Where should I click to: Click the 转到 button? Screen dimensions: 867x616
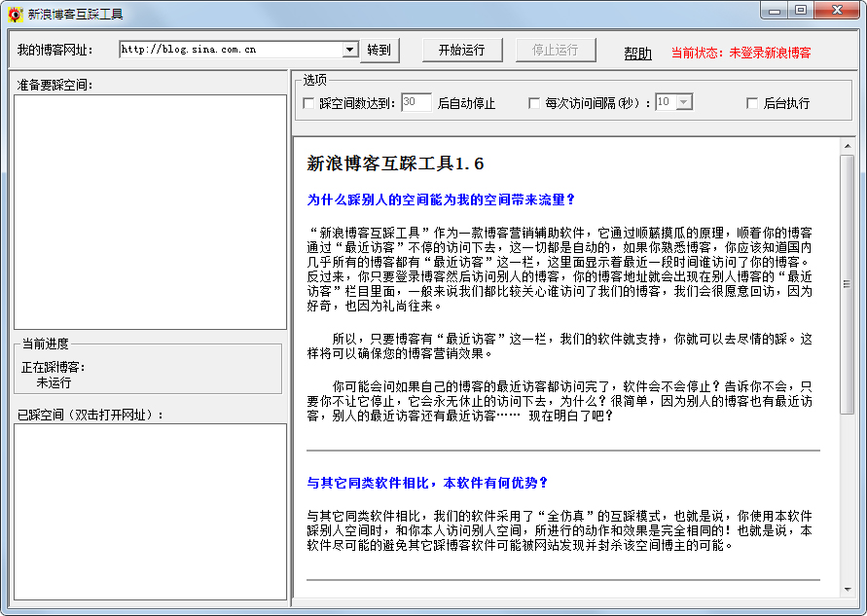click(379, 51)
